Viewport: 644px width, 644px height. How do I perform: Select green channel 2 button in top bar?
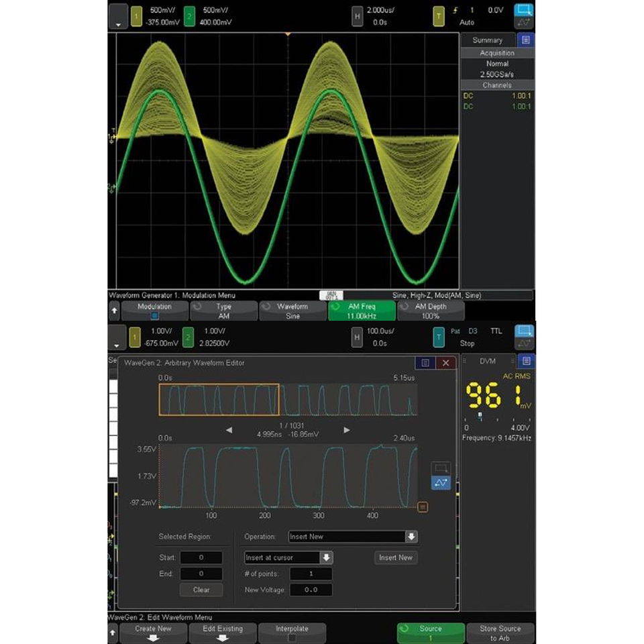pos(189,16)
